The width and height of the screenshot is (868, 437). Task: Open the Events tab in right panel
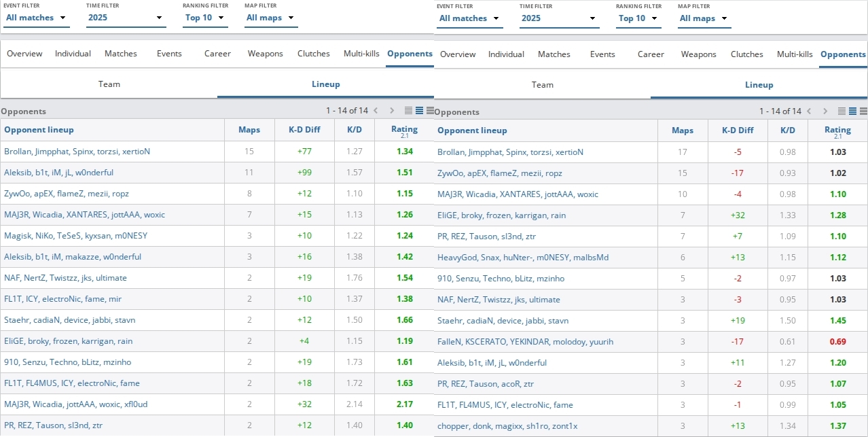point(602,54)
